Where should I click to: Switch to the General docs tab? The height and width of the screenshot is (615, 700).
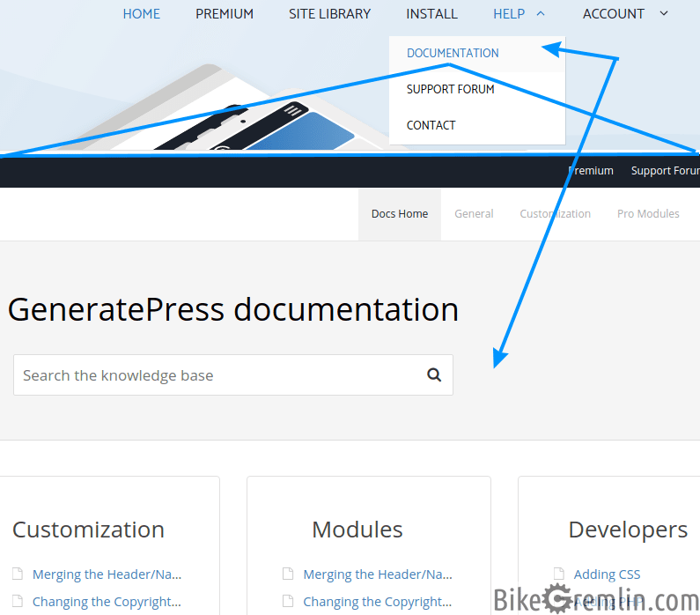[474, 214]
